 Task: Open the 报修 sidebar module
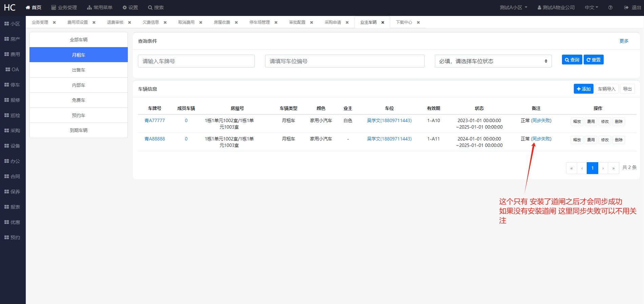click(12, 100)
